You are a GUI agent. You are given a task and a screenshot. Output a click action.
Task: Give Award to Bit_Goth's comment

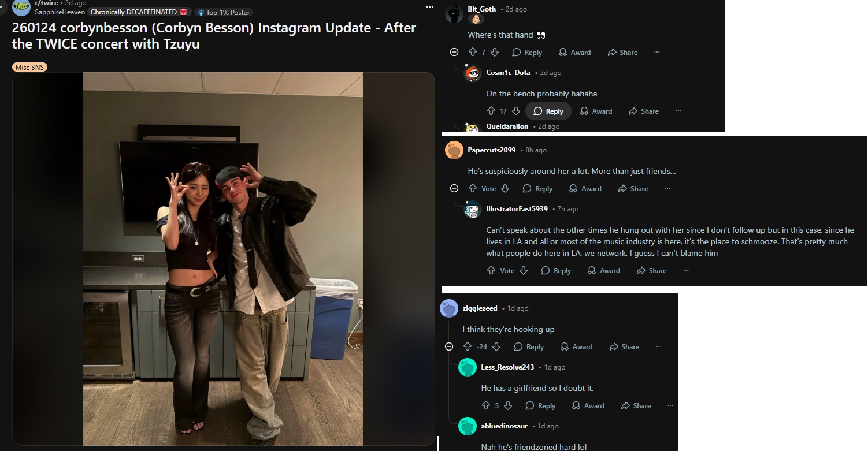click(574, 52)
